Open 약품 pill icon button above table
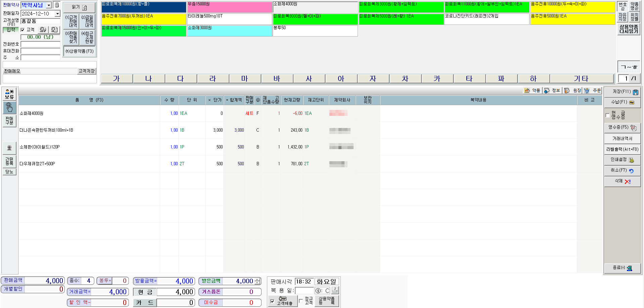The image size is (644, 308). click(532, 90)
